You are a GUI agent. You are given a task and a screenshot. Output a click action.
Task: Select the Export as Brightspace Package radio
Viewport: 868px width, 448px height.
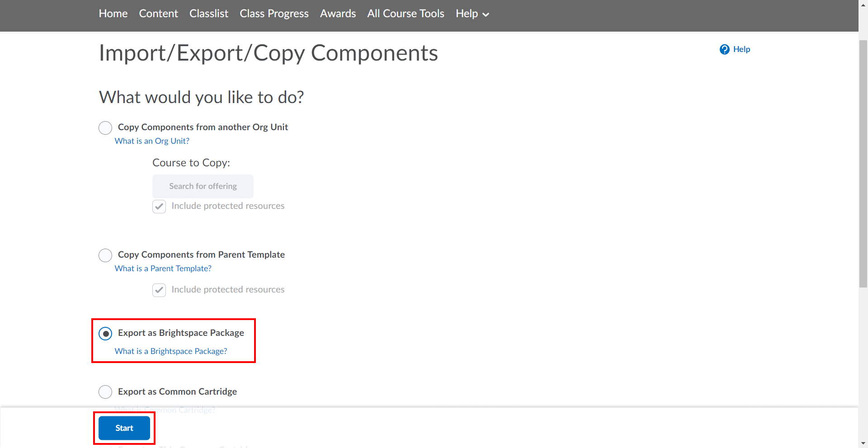click(105, 334)
